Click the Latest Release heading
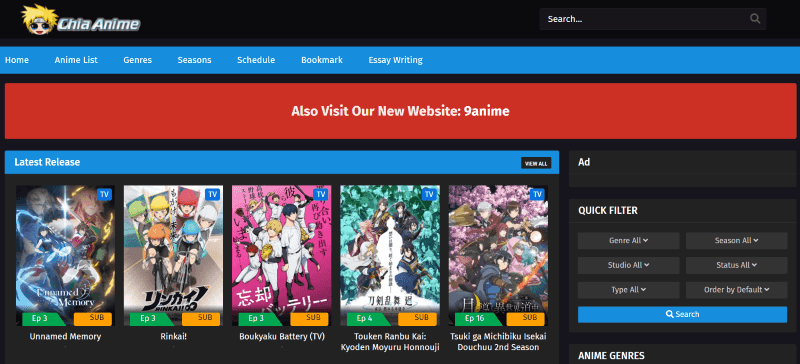The width and height of the screenshot is (800, 364). [x=47, y=162]
